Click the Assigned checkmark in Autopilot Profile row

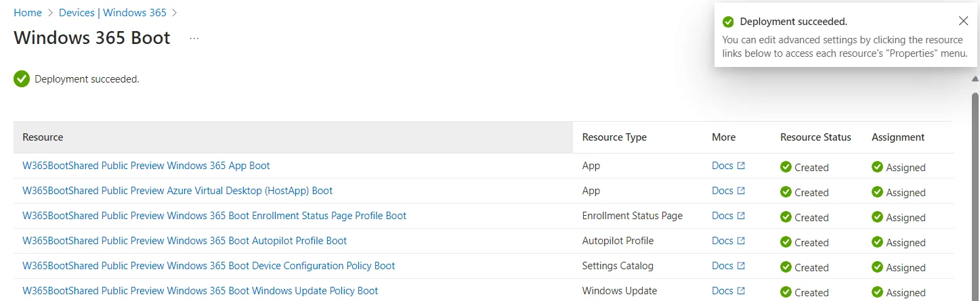[877, 242]
